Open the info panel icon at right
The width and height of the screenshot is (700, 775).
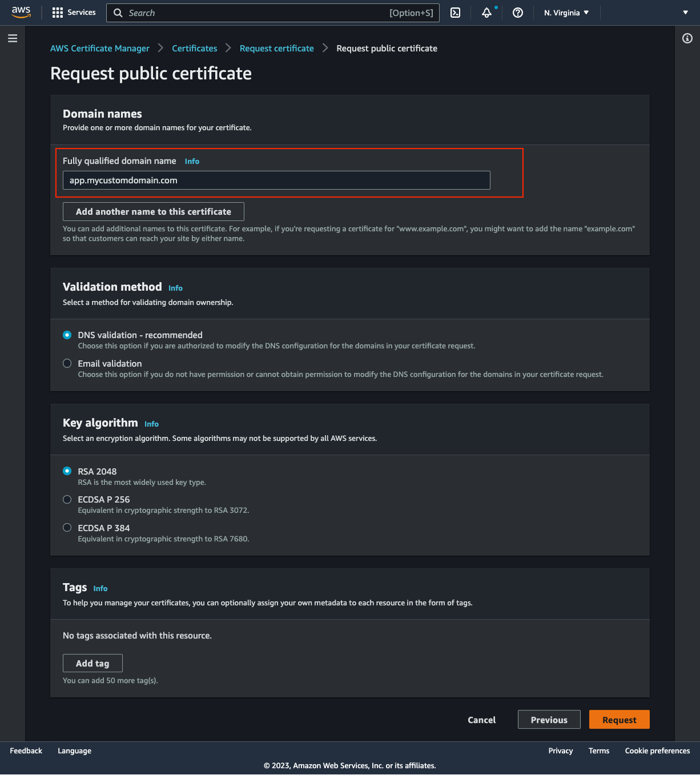point(687,38)
